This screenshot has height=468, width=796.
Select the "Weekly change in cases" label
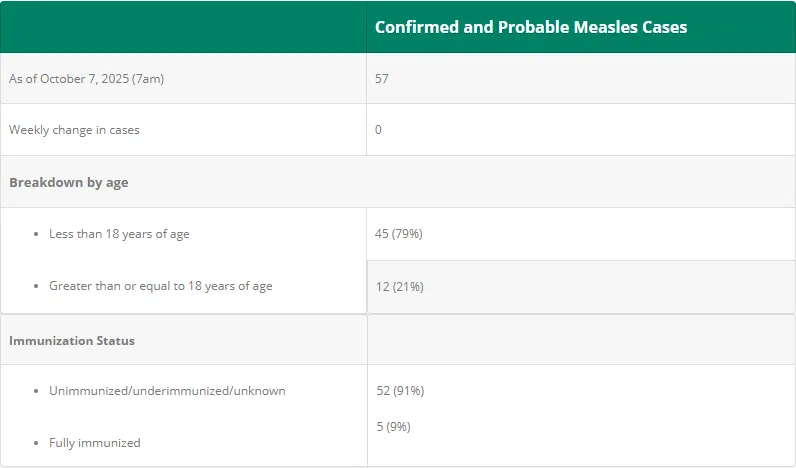click(74, 130)
